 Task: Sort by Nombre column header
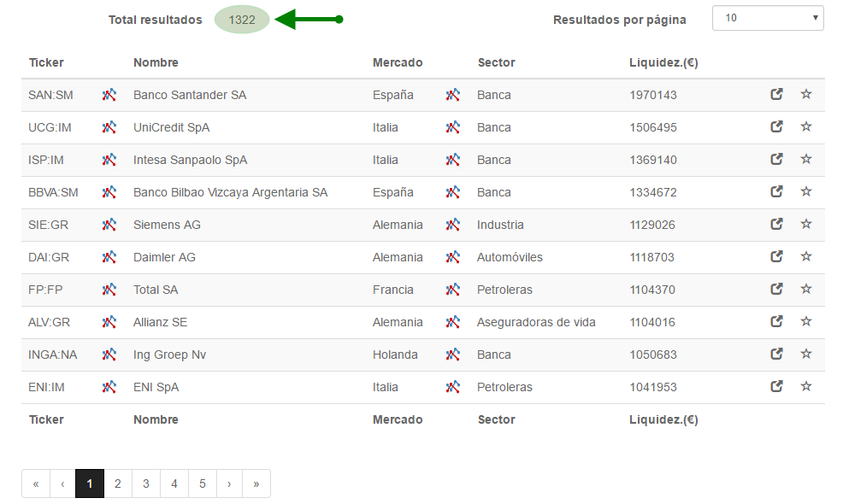(156, 62)
